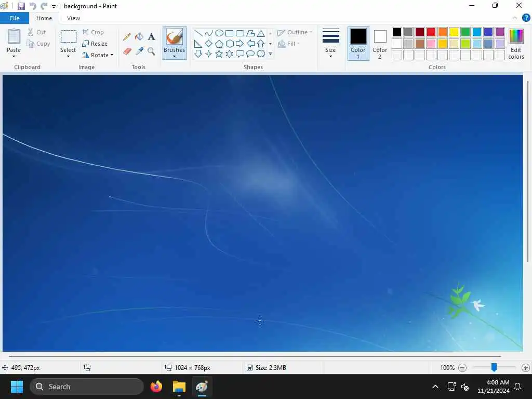532x399 pixels.
Task: Open the Paint Help icon
Action: coord(526,18)
